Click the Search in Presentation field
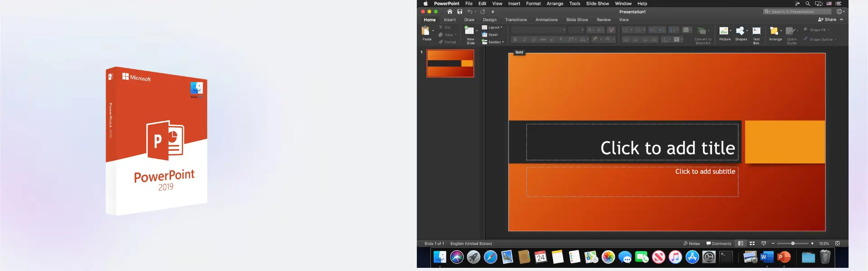Viewport: 868px width, 271px height. point(797,12)
